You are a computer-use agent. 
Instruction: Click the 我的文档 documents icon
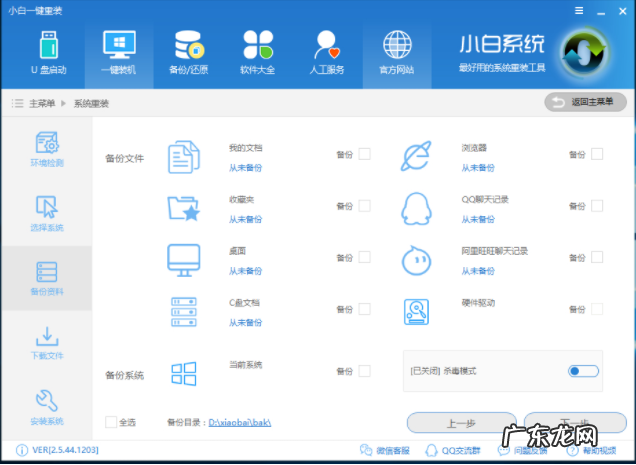(184, 157)
